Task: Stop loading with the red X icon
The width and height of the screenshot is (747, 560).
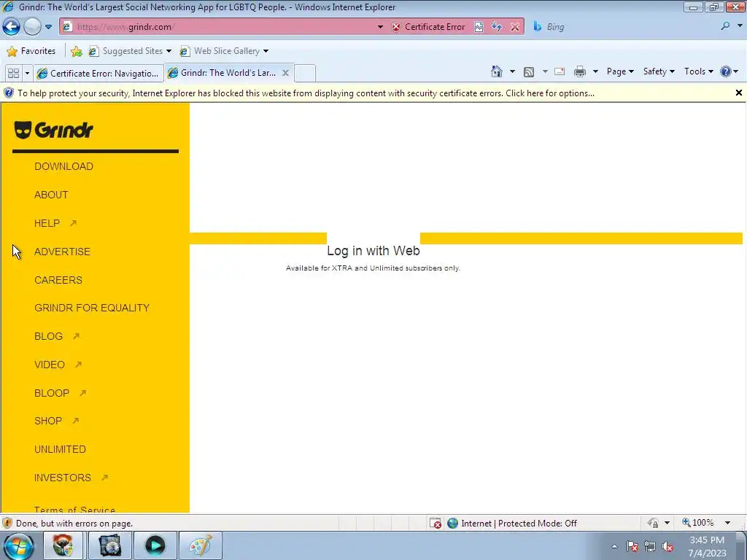Action: pos(515,27)
